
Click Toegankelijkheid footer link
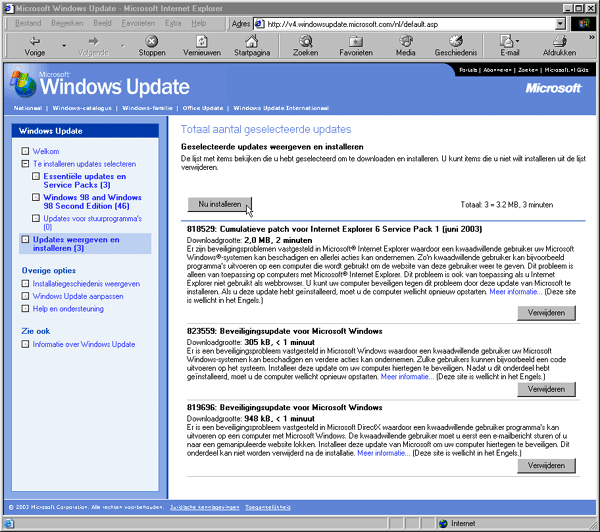pos(268,507)
